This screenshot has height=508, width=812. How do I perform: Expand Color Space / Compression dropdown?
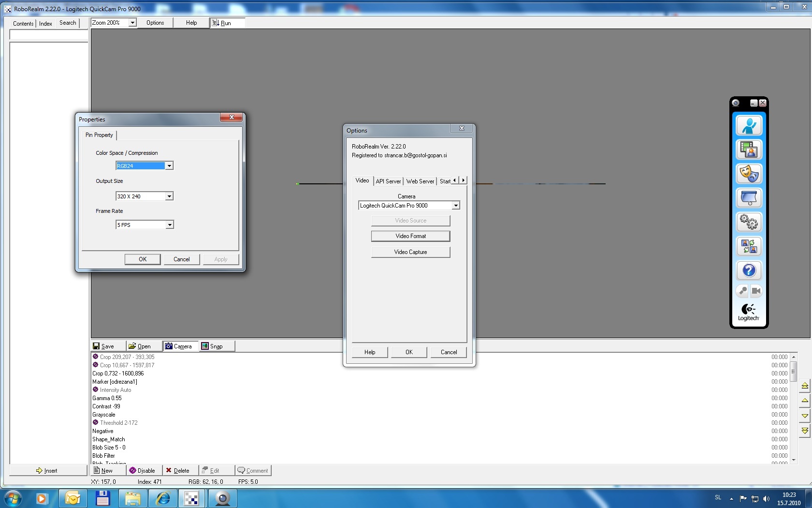coord(169,166)
